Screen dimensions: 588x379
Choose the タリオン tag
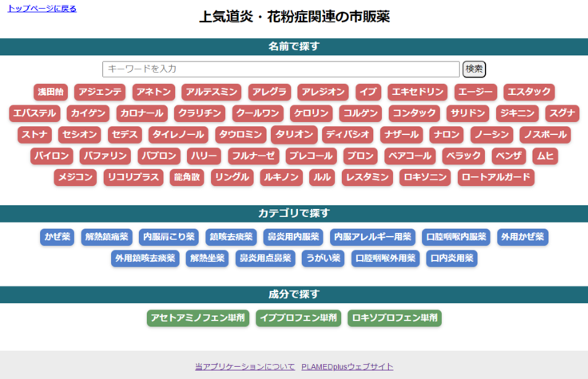coord(294,135)
